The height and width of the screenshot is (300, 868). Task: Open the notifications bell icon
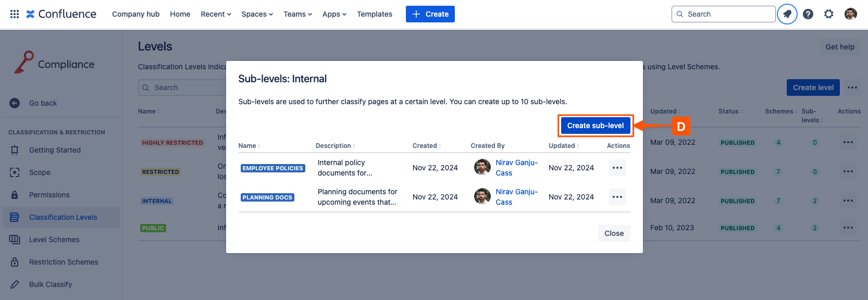[x=787, y=14]
